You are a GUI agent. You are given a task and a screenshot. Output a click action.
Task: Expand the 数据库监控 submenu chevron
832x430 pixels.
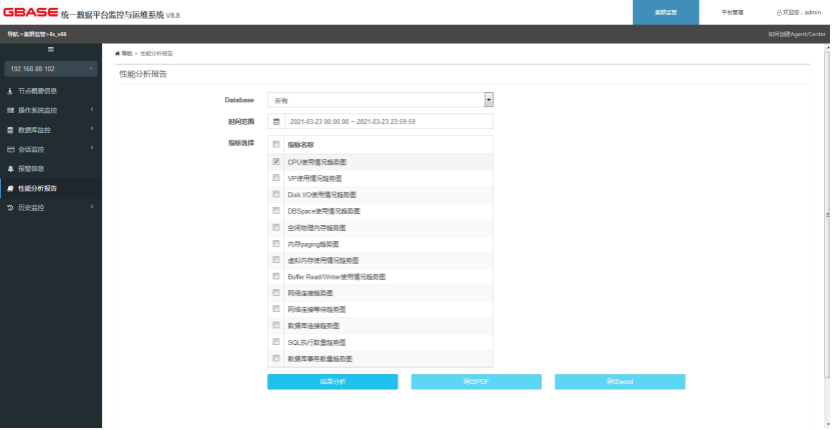point(92,130)
